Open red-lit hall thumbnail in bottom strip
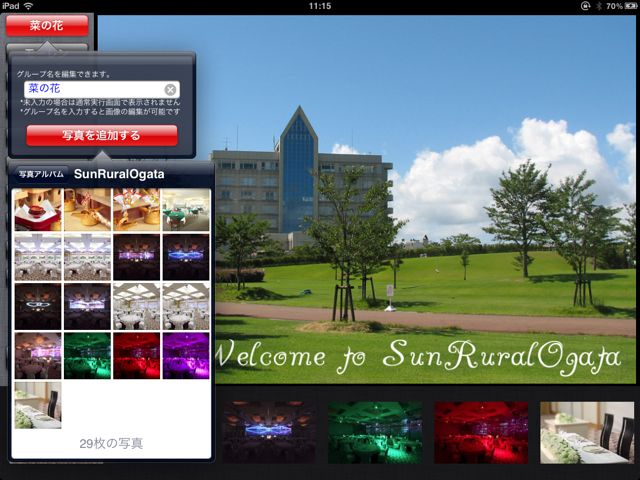The width and height of the screenshot is (640, 480). [x=481, y=432]
